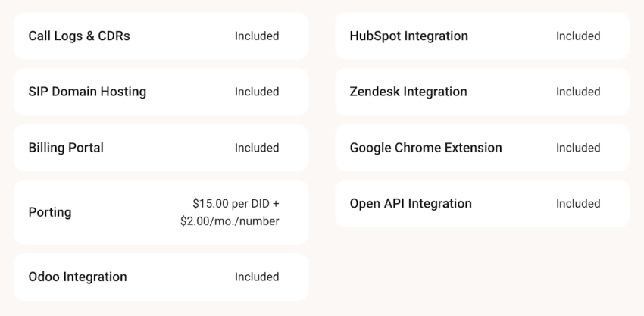Image resolution: width=644 pixels, height=316 pixels.
Task: Select the Odoo Integration card
Action: point(161,277)
